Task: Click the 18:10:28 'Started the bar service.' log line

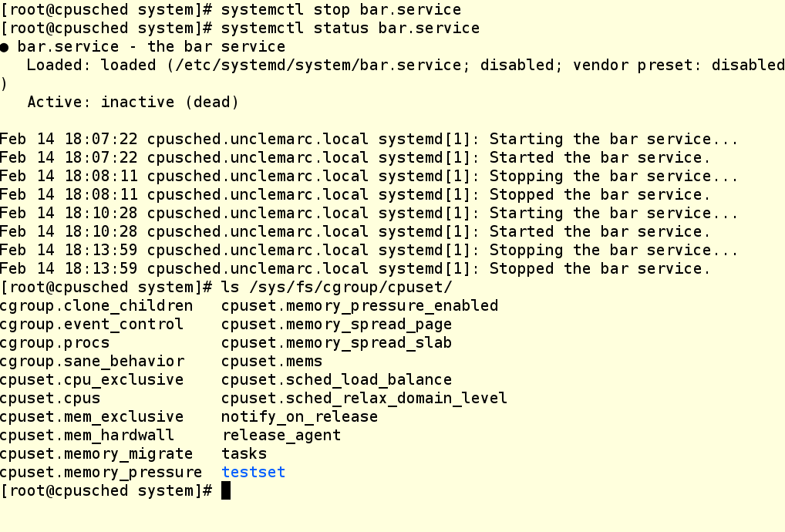Action: pyautogui.click(x=355, y=232)
